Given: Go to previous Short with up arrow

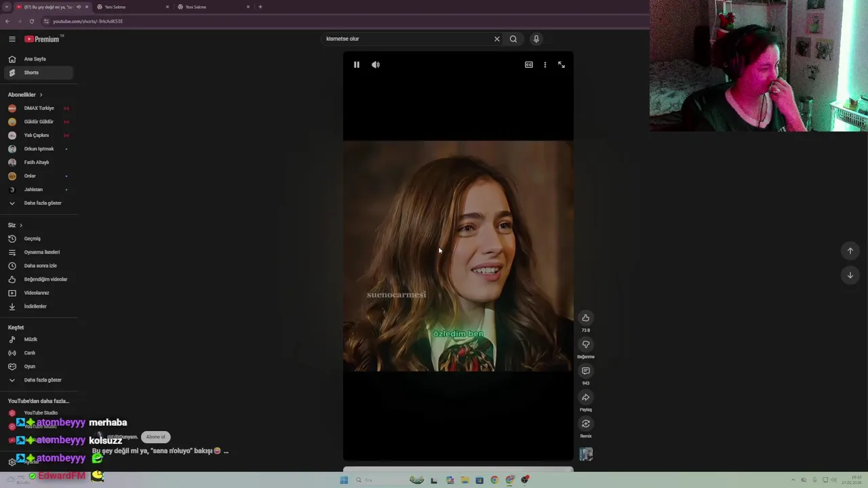Looking at the screenshot, I should [x=850, y=251].
